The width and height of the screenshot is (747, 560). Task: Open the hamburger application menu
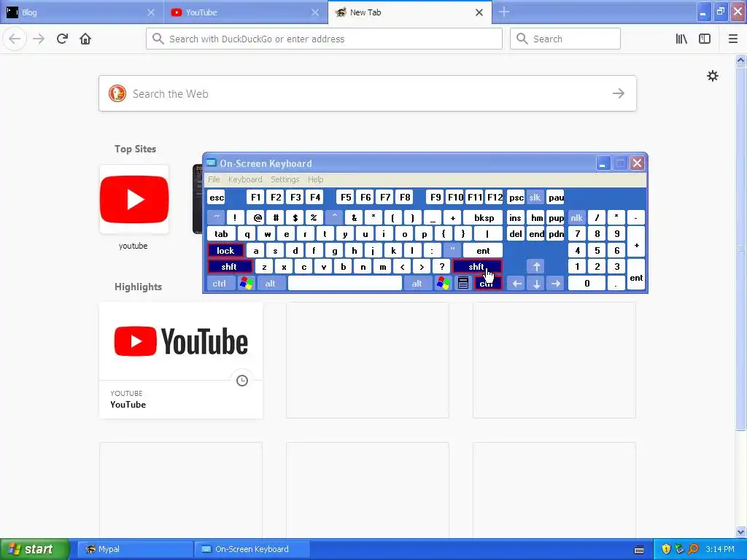733,39
